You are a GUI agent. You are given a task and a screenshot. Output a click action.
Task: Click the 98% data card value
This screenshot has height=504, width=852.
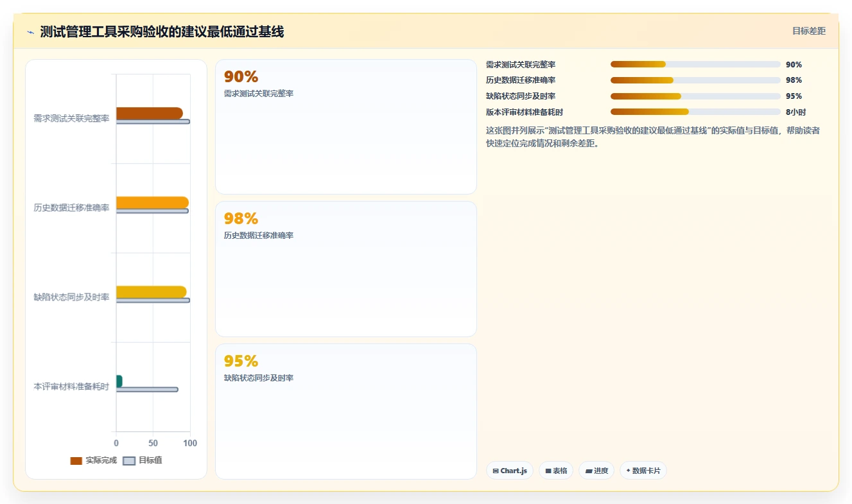point(241,219)
